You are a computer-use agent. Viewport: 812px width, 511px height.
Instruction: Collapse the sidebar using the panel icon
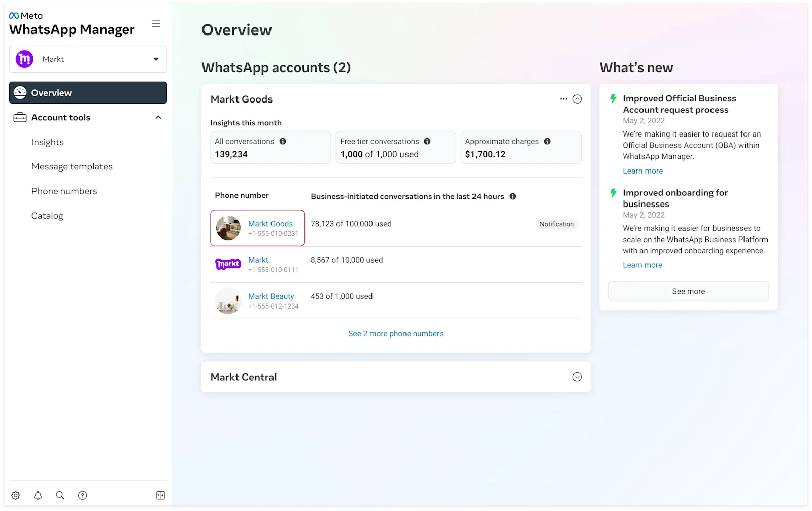point(160,495)
